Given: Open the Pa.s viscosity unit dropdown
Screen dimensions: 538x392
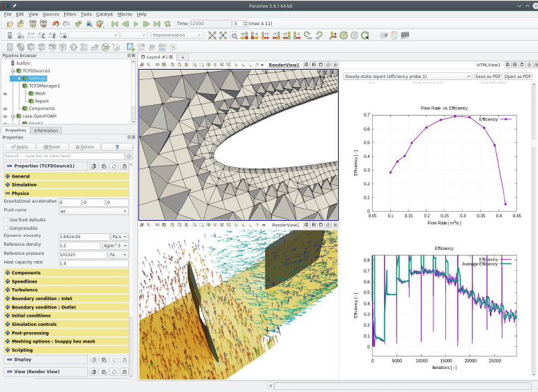Looking at the screenshot, I should (x=119, y=237).
